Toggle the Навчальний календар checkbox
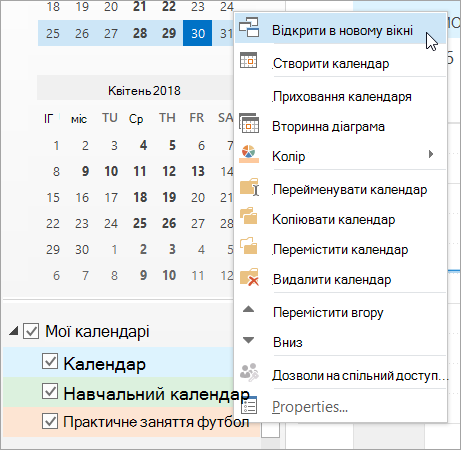461x450 pixels. coord(50,391)
